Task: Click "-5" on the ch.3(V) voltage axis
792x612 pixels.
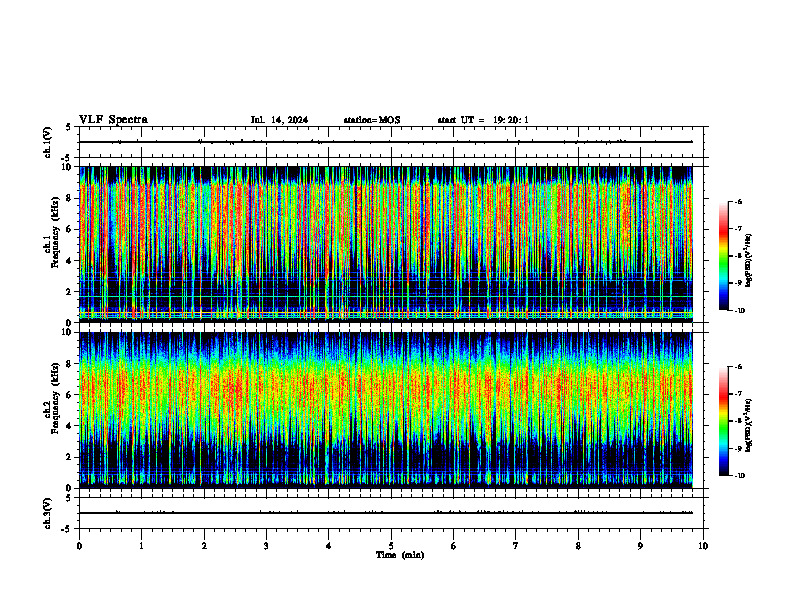Action: click(x=67, y=529)
